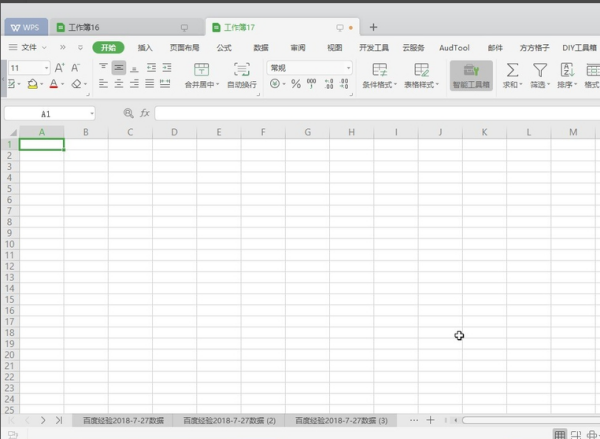Click the Filter (筛选) funnel icon
Image resolution: width=600 pixels, height=439 pixels.
(x=540, y=70)
